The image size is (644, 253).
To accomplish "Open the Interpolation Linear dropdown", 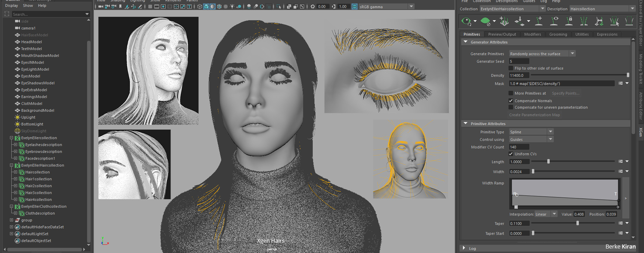I will pos(546,214).
